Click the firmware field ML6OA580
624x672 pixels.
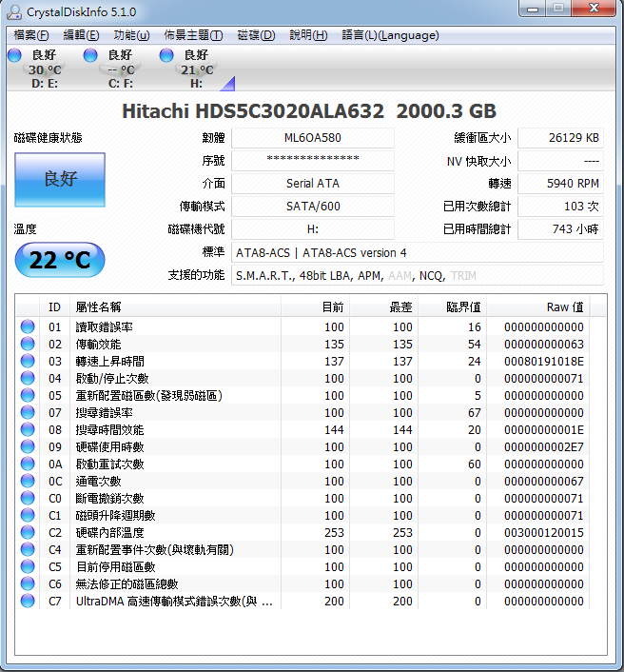313,138
